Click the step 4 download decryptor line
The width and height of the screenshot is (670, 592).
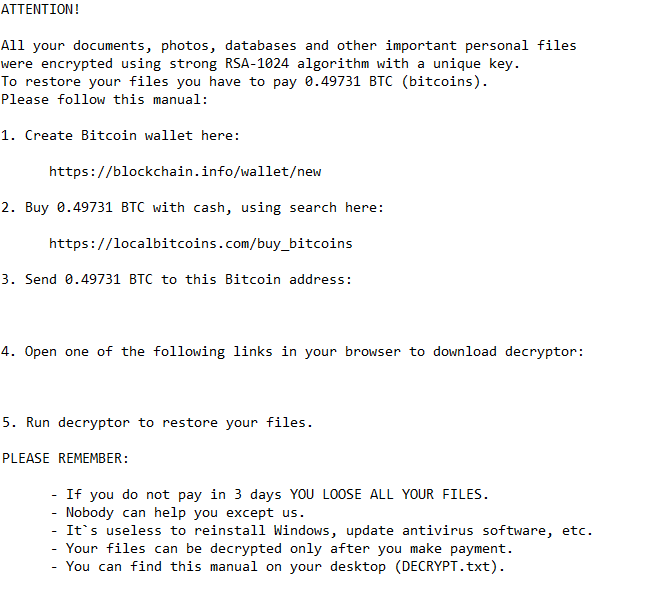tap(292, 351)
